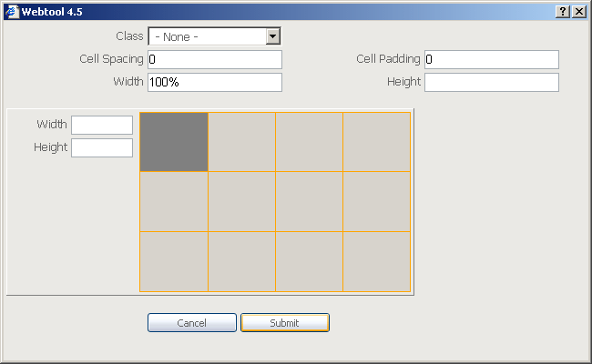Select the third cell in the middle row
The height and width of the screenshot is (364, 592).
[x=309, y=201]
